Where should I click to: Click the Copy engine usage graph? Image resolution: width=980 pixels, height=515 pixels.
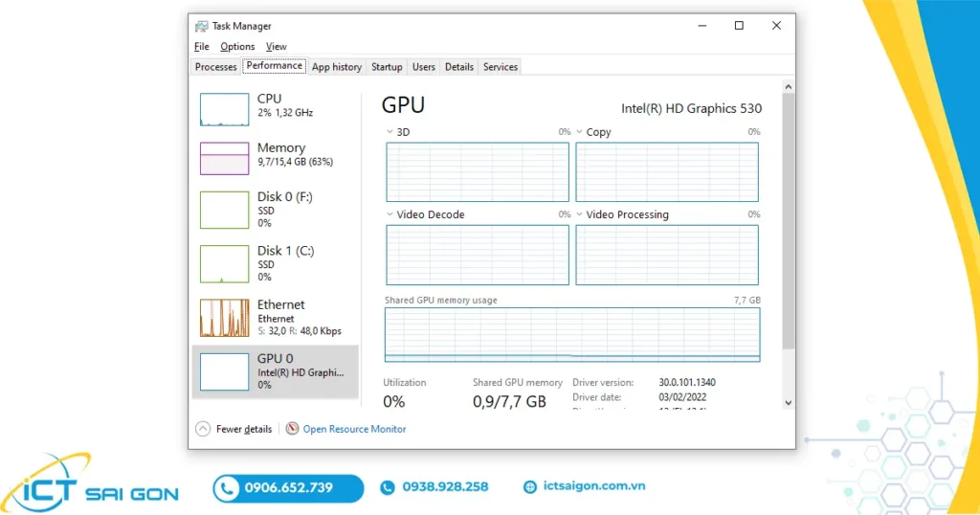667,172
